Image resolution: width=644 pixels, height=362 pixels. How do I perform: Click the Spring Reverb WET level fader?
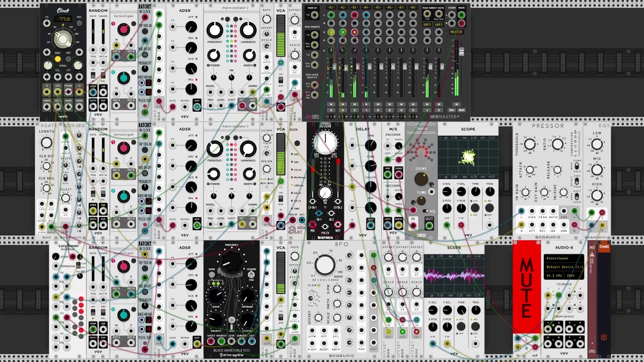[x=338, y=162]
